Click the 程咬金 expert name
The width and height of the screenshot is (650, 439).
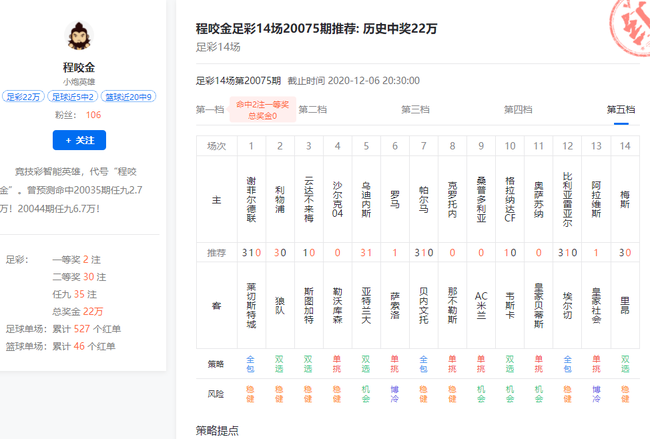point(79,67)
